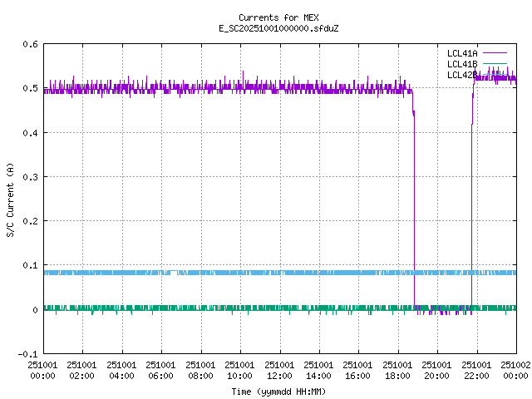This screenshot has height=399, width=532.
Task: Click the 251002 00:00 final time tick label
Action: 515,371
